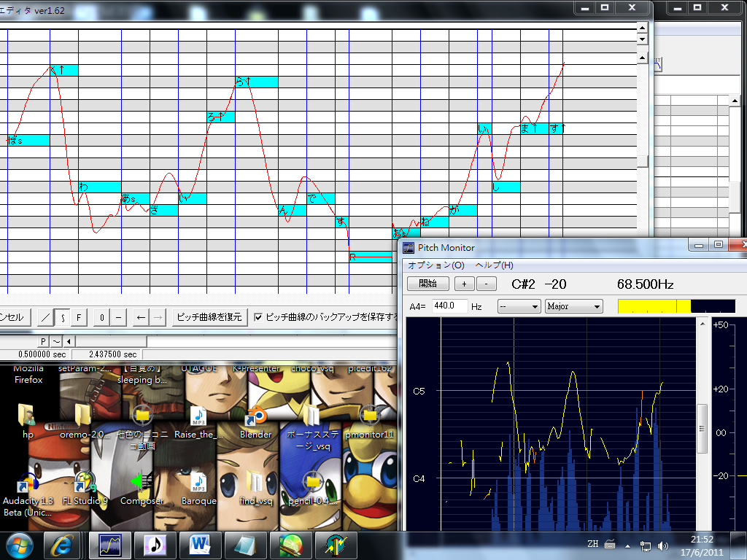
Task: Click the Pitch Monitor vertical scrollbar thumb
Action: pyautogui.click(x=702, y=429)
